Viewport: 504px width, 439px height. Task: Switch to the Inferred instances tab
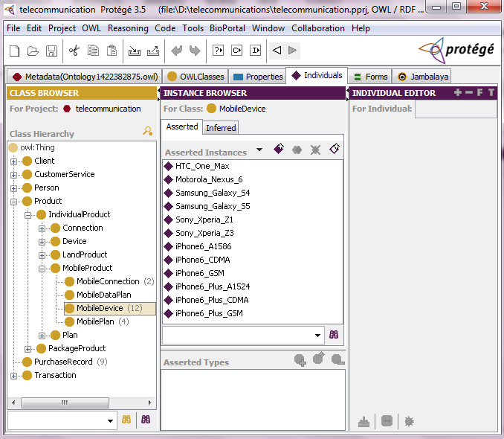pos(221,128)
